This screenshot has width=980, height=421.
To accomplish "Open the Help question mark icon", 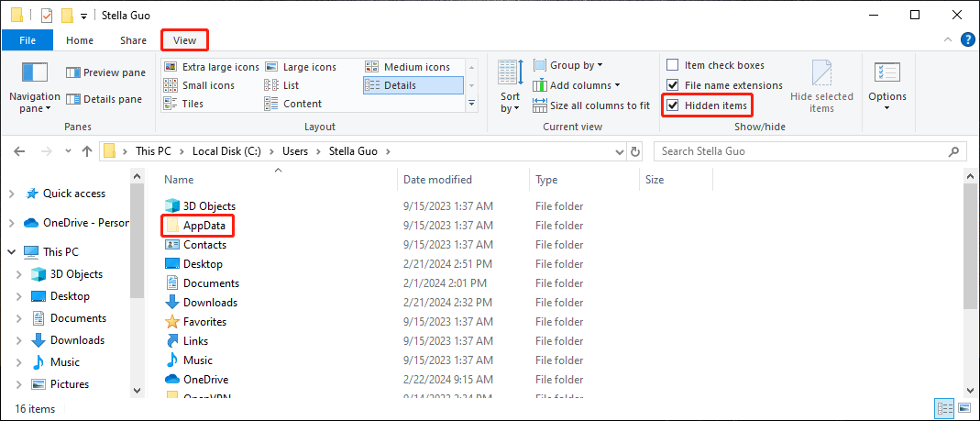I will pos(967,40).
